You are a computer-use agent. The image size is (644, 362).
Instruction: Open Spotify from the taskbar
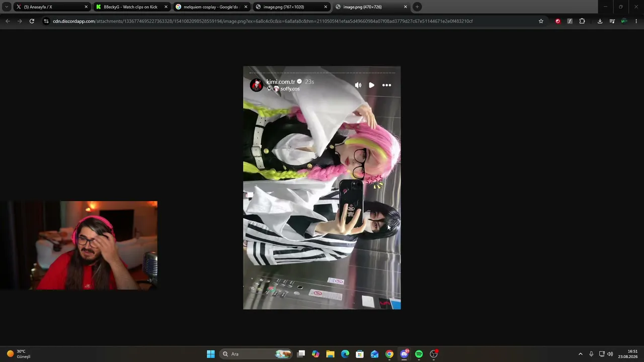click(419, 354)
